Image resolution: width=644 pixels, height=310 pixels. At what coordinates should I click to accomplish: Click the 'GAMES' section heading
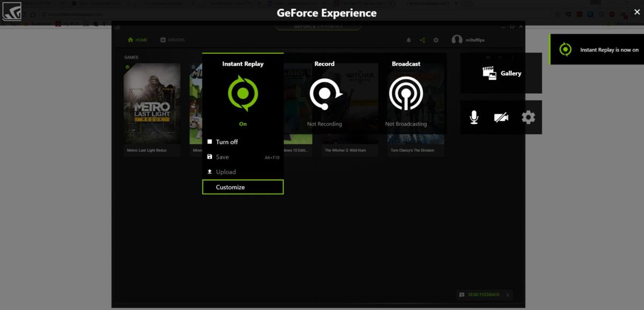click(131, 57)
